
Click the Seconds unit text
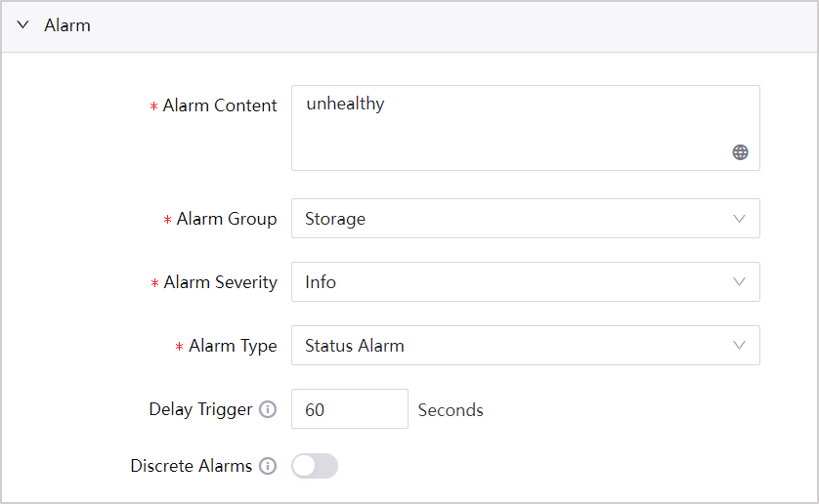click(x=451, y=410)
